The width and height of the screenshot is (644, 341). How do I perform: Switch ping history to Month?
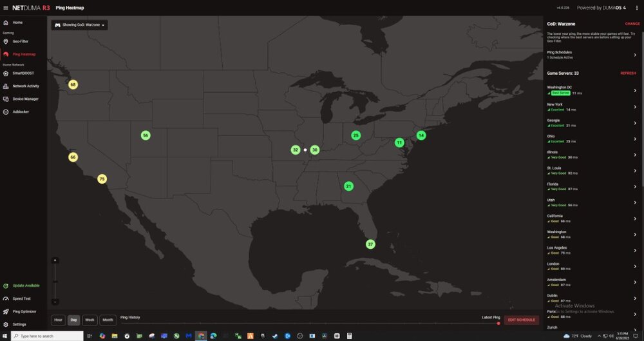point(108,320)
